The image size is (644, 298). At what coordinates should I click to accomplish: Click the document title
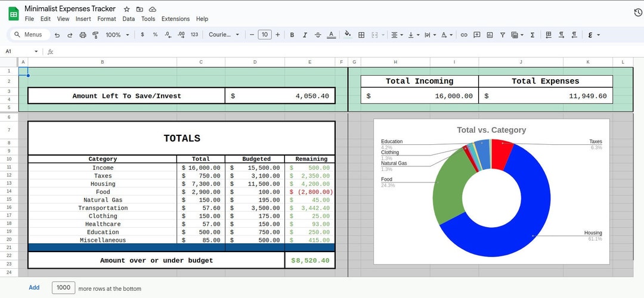(70, 8)
